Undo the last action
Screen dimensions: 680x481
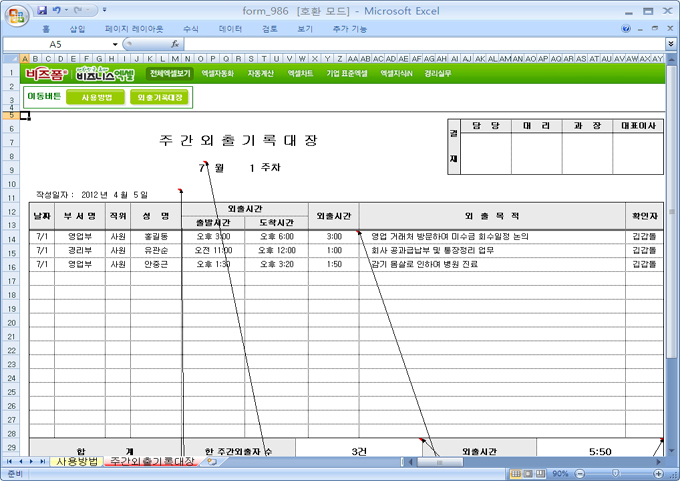point(58,10)
